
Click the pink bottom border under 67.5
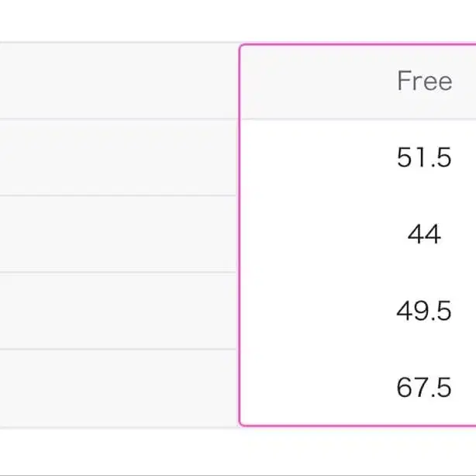(x=357, y=425)
